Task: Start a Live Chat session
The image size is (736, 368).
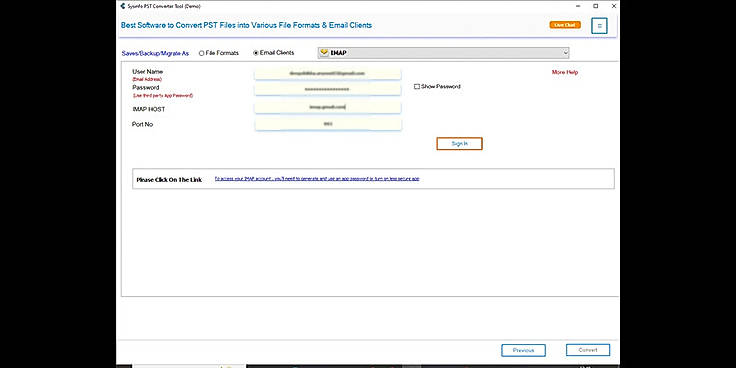Action: pyautogui.click(x=565, y=25)
